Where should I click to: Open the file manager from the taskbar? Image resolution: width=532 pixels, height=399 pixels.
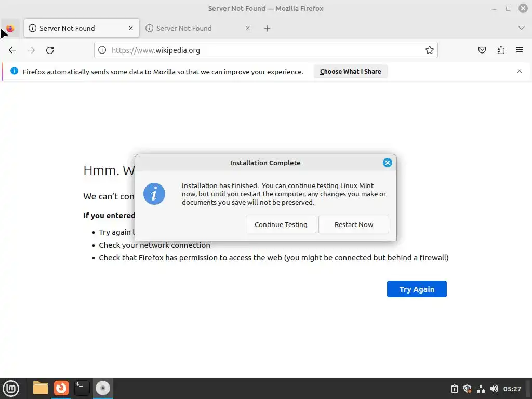pyautogui.click(x=41, y=388)
